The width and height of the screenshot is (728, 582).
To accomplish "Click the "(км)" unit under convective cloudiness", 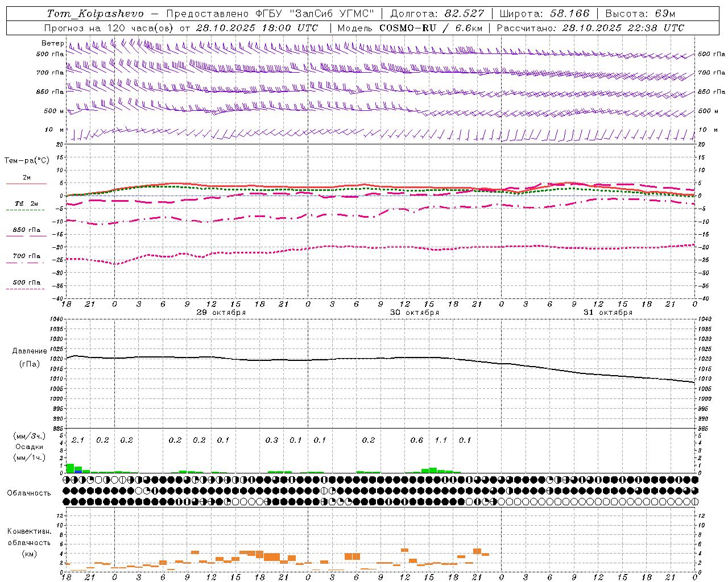I will click(30, 554).
